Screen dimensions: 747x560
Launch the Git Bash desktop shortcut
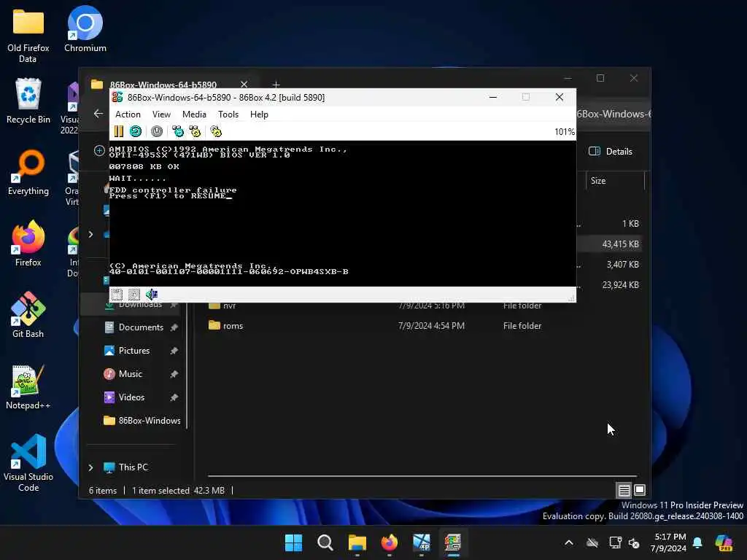(28, 315)
